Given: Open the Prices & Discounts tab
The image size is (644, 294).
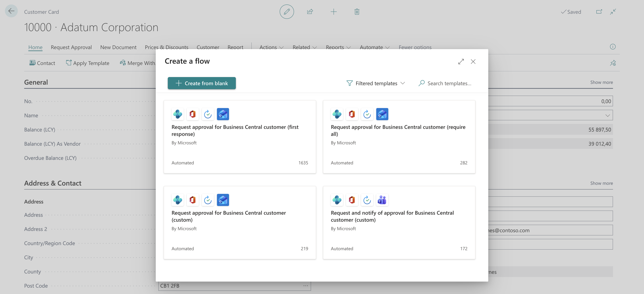Looking at the screenshot, I should [x=166, y=47].
